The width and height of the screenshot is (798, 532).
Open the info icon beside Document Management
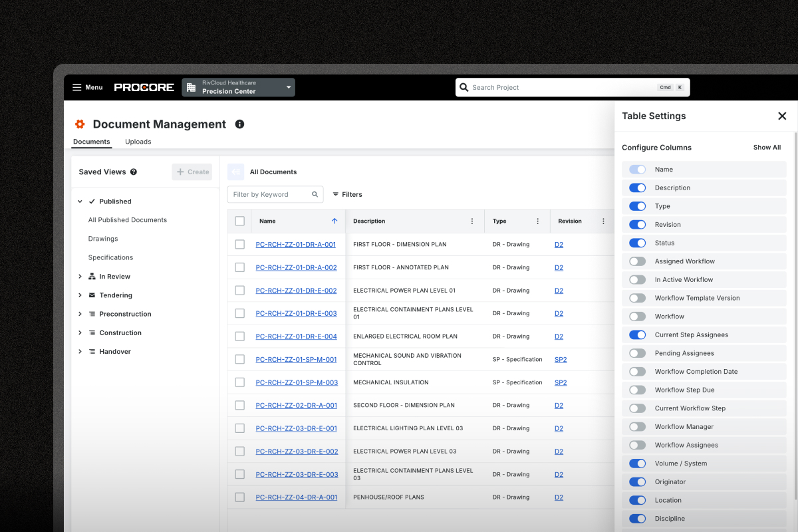pos(239,124)
